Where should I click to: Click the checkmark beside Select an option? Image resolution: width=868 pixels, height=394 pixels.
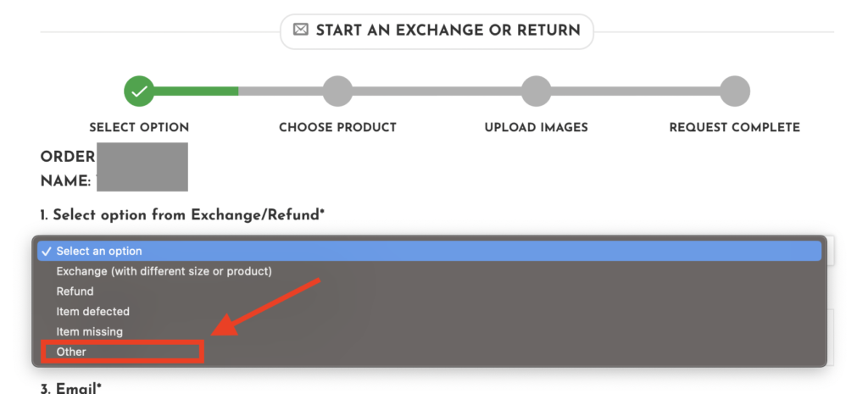point(47,251)
